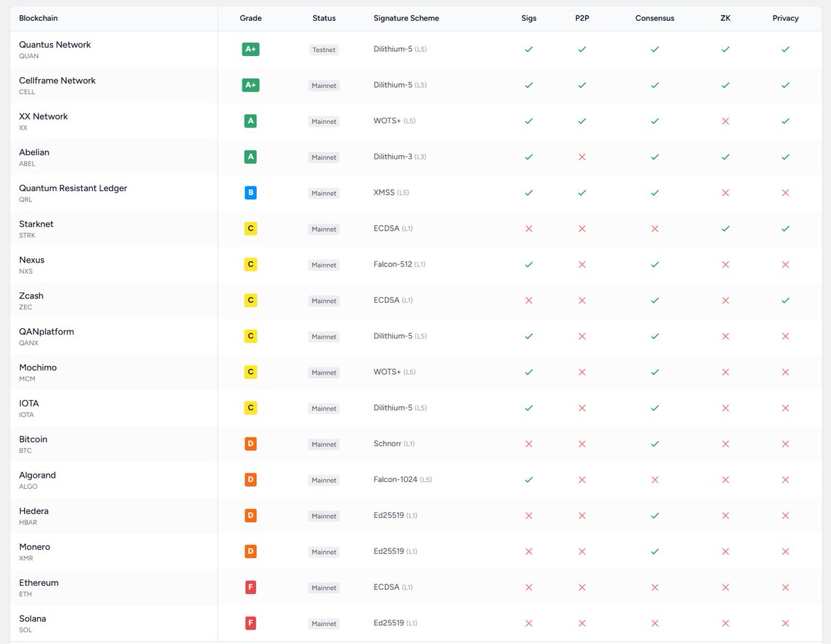Click the Privacy column header
Viewport: 831px width, 644px height.
785,18
